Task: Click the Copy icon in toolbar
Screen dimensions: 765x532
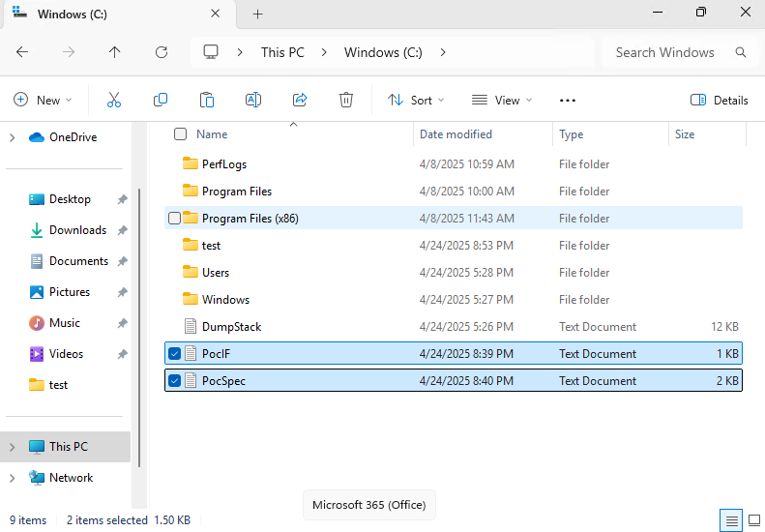Action: click(x=161, y=100)
